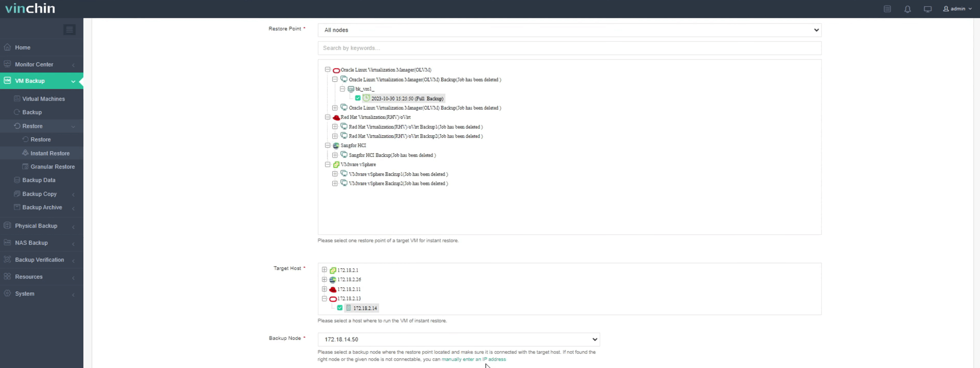Expand RHV/oVirt Backup1 job node

[335, 126]
